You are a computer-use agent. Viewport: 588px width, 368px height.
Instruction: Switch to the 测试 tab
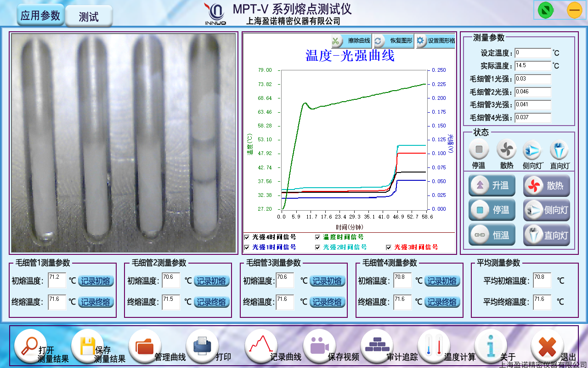click(x=89, y=17)
